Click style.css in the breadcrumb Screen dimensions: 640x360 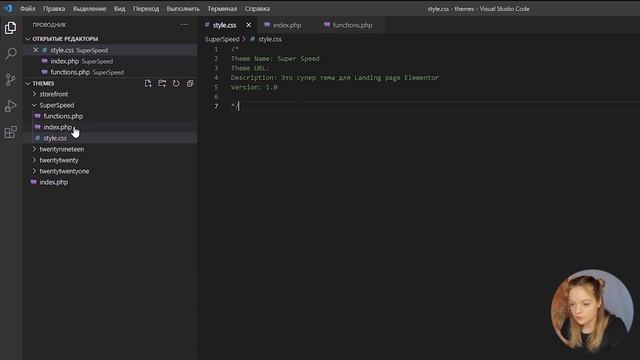(270, 39)
